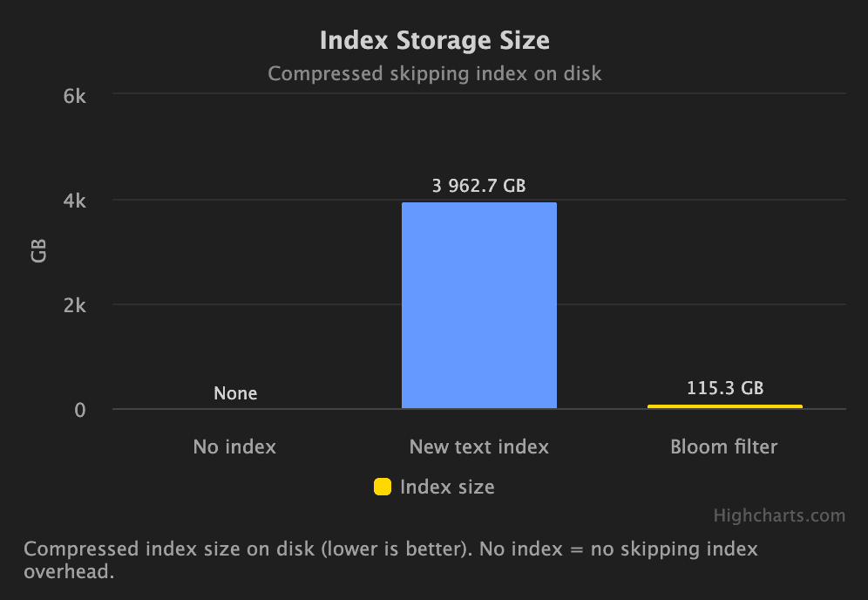The height and width of the screenshot is (600, 868).
Task: Select the Compressed skipping index on disk subtitle
Action: (x=434, y=73)
